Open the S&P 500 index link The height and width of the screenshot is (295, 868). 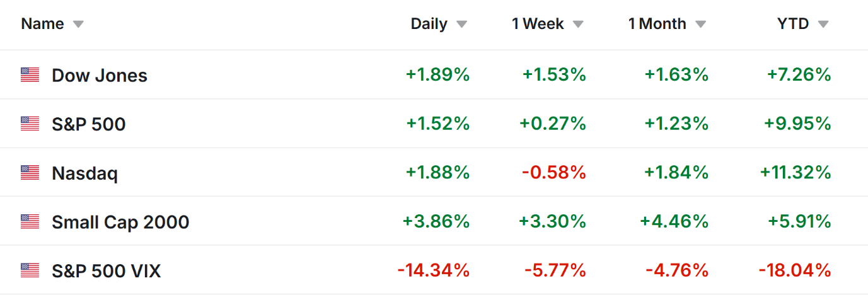tap(89, 124)
